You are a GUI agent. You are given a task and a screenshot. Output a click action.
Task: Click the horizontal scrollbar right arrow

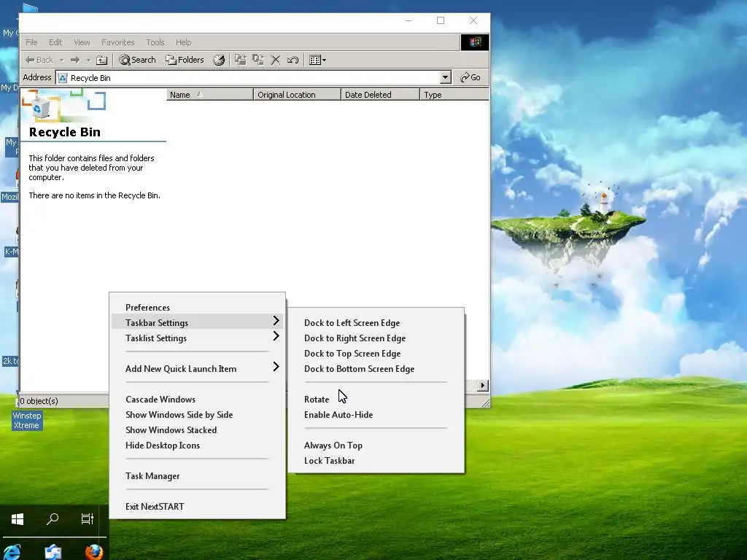(x=483, y=385)
